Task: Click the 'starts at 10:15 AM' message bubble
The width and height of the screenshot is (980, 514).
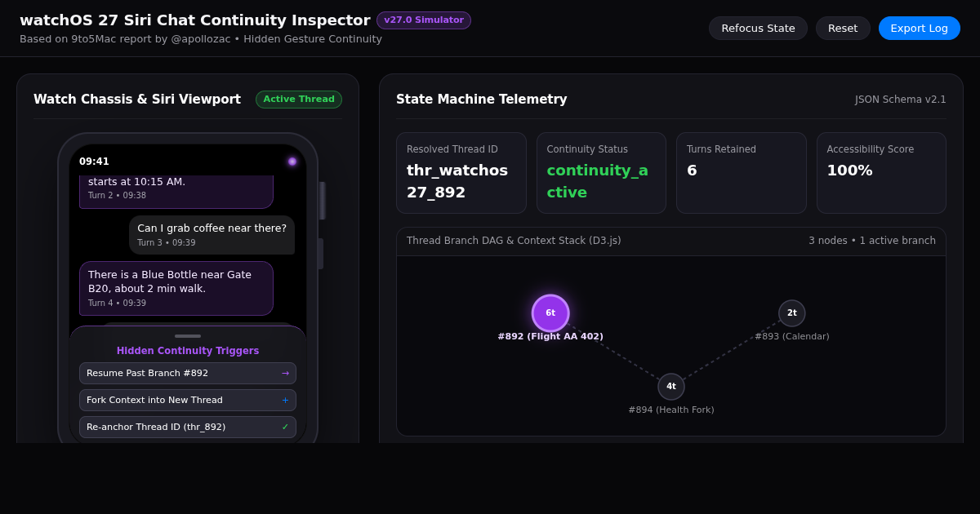Action: click(176, 191)
